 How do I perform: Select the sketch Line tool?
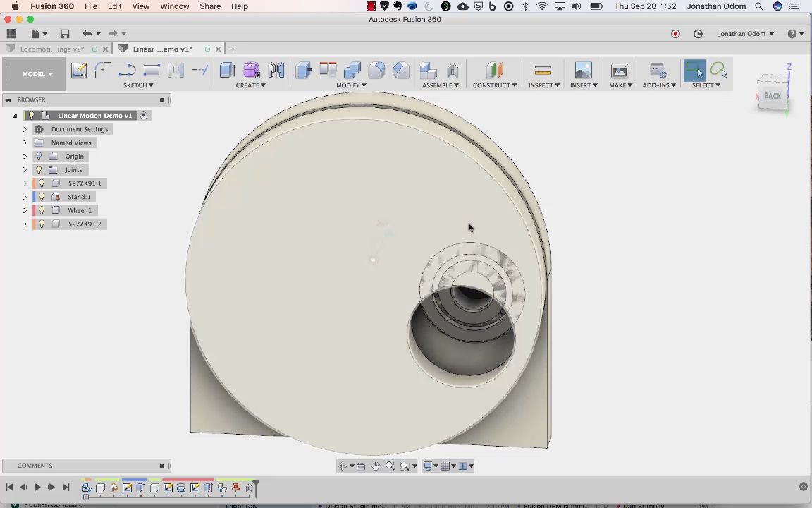pos(127,70)
